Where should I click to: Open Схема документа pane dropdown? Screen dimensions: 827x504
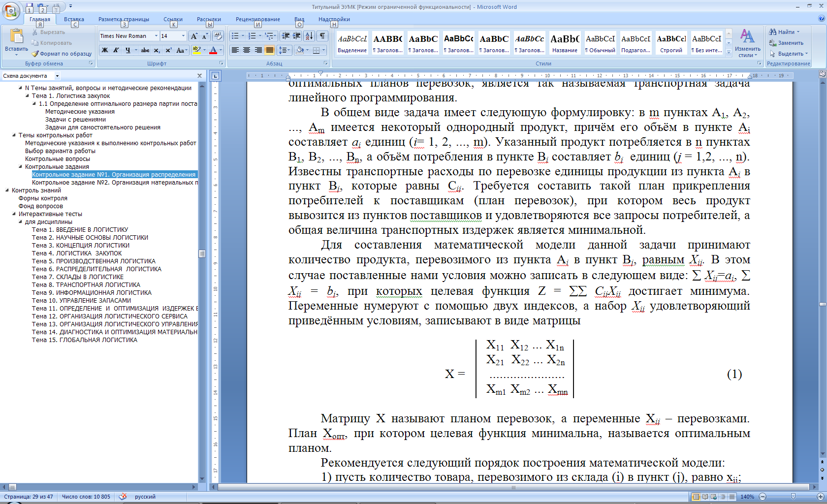point(57,76)
